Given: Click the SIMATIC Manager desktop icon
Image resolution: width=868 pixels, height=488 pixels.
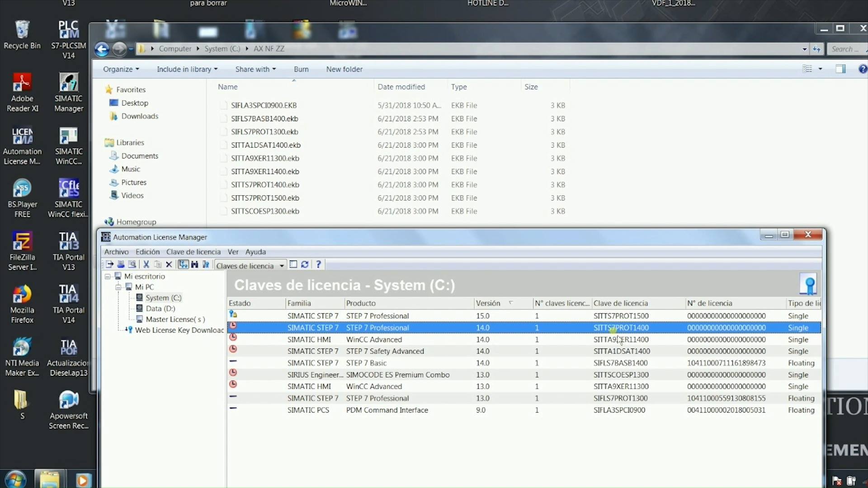Looking at the screenshot, I should [x=69, y=93].
